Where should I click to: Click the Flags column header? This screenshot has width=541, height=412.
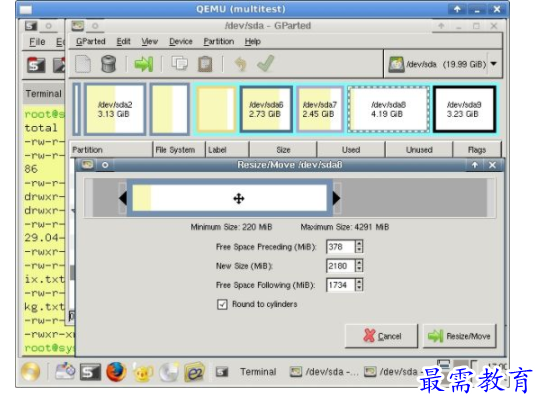tap(477, 150)
